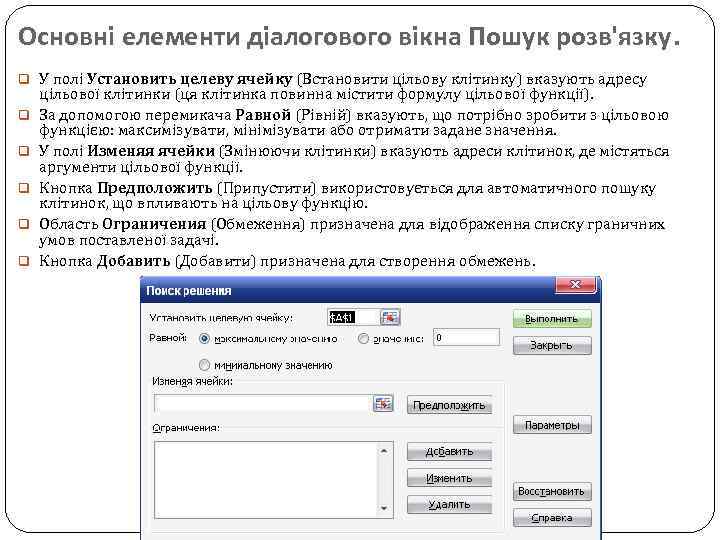Click the constraints list scroll down arrow
720x540 pixels.
(384, 509)
